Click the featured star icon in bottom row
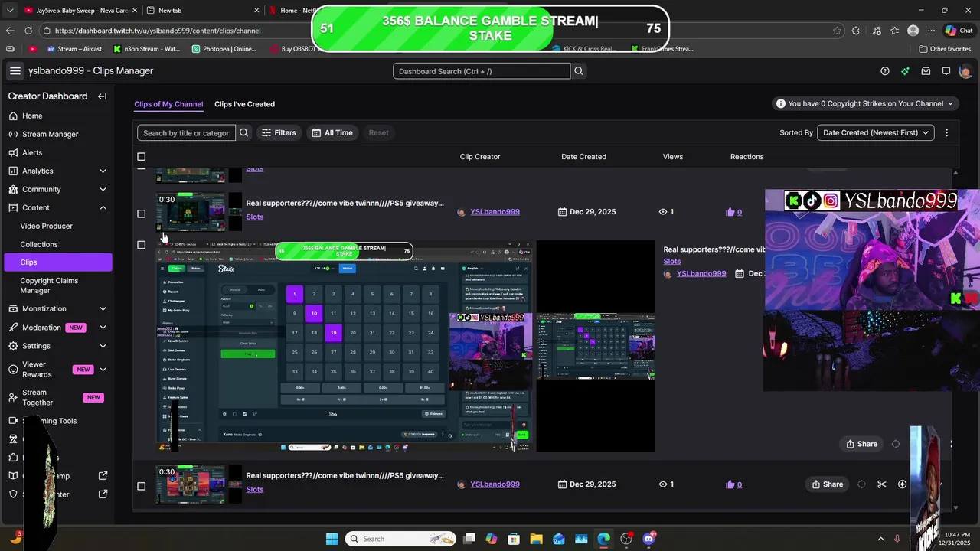This screenshot has height=551, width=980. [902, 484]
